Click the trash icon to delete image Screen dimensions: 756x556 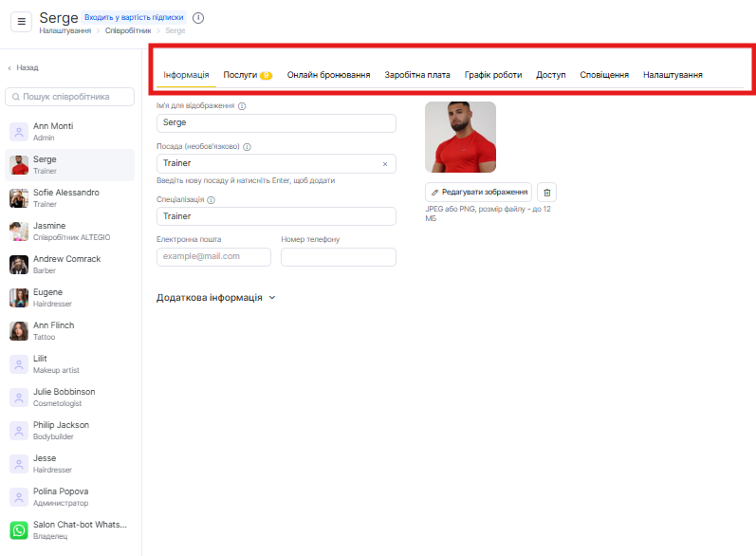click(x=546, y=192)
